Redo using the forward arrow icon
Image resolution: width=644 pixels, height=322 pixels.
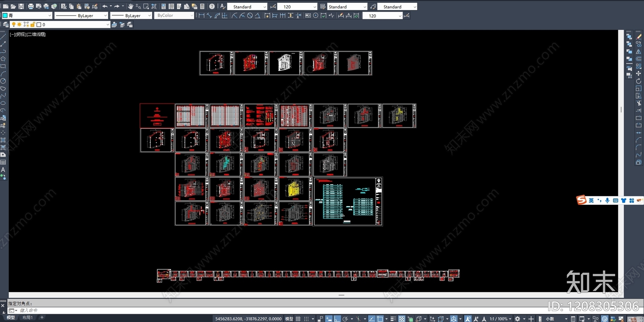tap(117, 6)
